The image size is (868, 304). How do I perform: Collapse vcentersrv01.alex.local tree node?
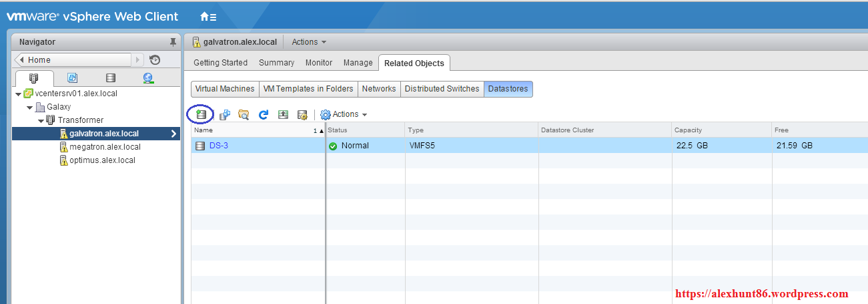pos(19,94)
